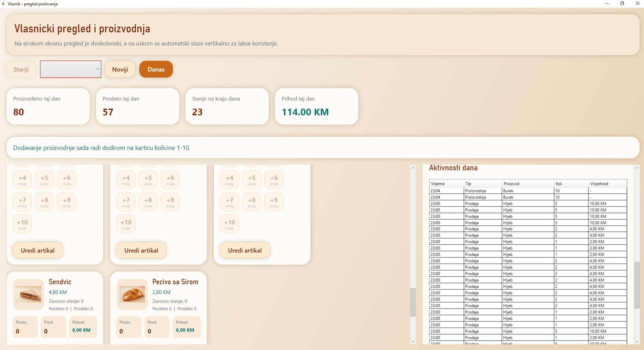Click the 4,80 KM price of Sendvic
644x350 pixels.
[58, 292]
